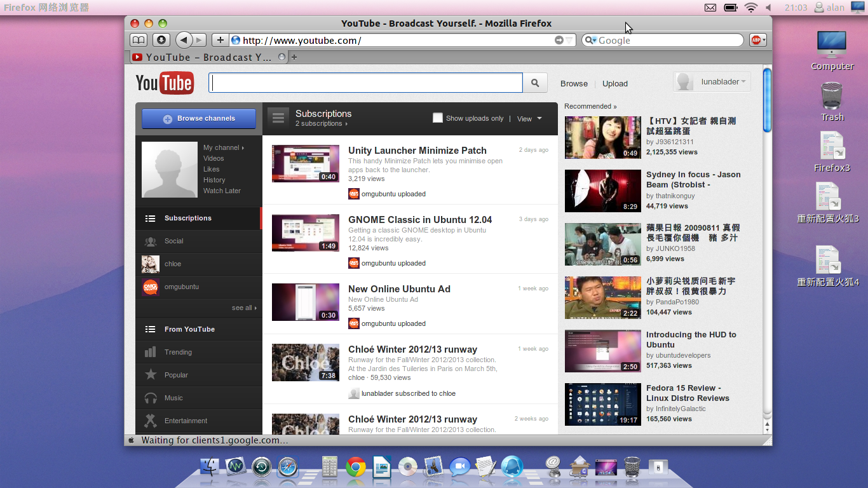Open My channel link
Image resolution: width=868 pixels, height=488 pixels.
(223, 147)
